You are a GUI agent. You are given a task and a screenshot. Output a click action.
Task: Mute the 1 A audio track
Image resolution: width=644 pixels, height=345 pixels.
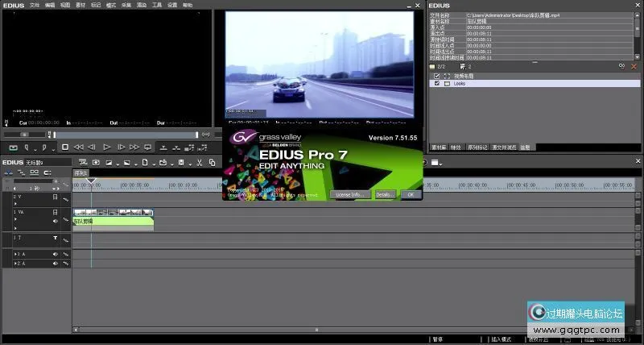(x=56, y=254)
